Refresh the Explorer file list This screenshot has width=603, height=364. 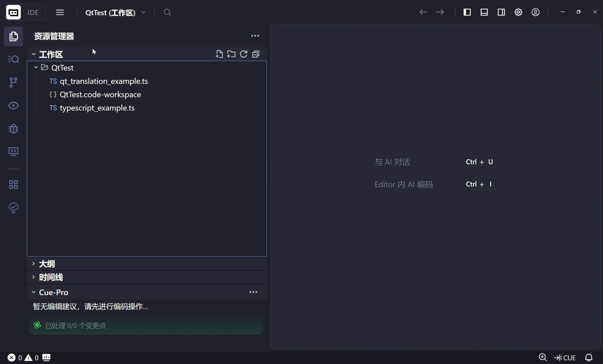pyautogui.click(x=244, y=54)
